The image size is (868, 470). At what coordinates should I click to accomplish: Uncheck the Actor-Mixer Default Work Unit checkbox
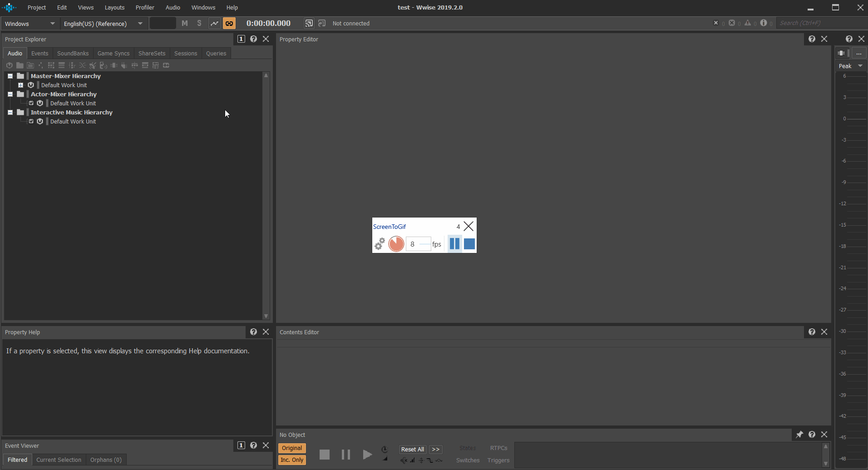31,103
